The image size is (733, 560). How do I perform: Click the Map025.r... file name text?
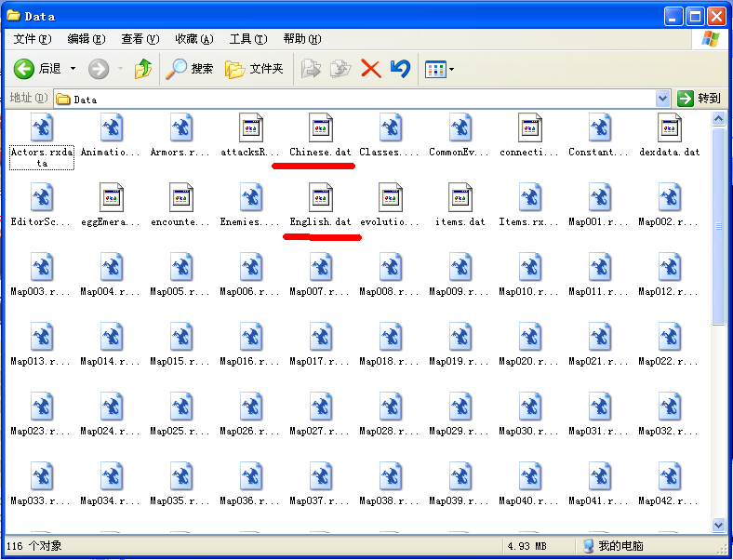pyautogui.click(x=180, y=431)
